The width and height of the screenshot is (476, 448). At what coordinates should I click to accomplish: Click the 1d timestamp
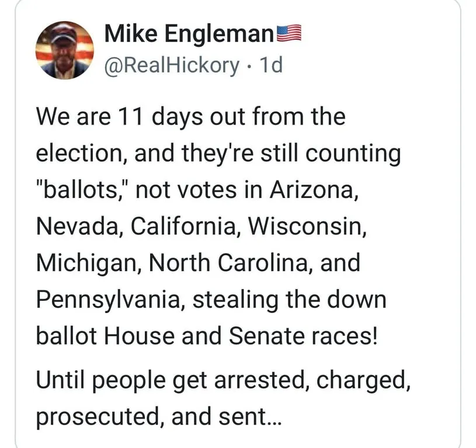(x=272, y=65)
